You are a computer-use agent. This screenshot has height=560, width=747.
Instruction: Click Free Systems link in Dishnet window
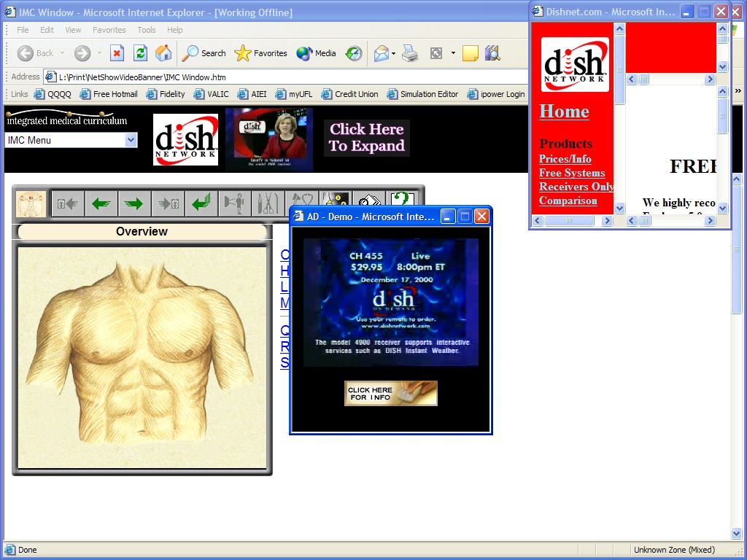point(572,173)
